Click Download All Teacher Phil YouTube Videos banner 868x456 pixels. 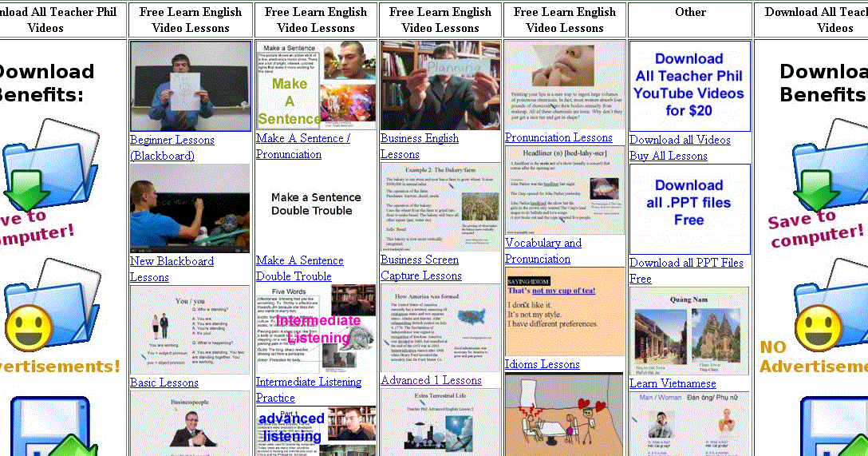click(x=690, y=86)
